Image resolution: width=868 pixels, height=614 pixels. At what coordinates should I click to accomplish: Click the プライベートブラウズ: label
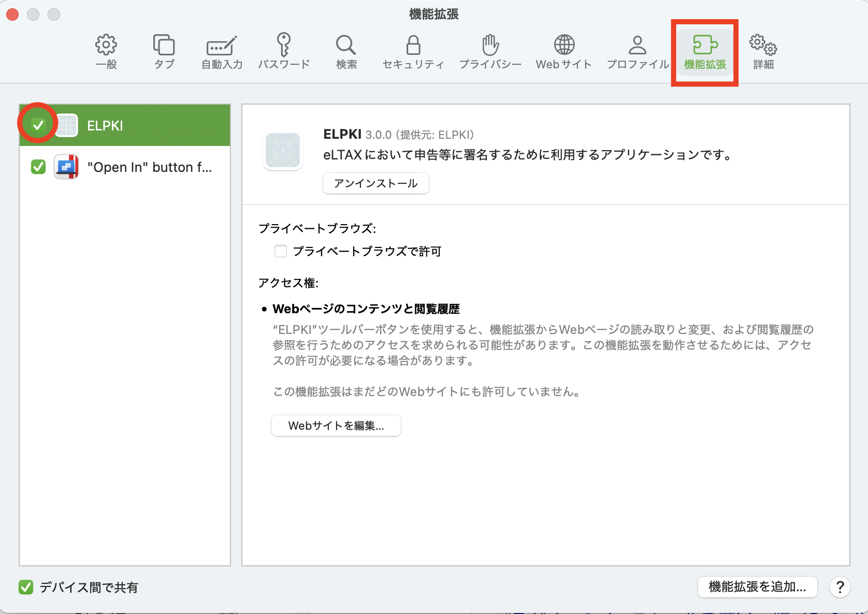[x=317, y=228]
